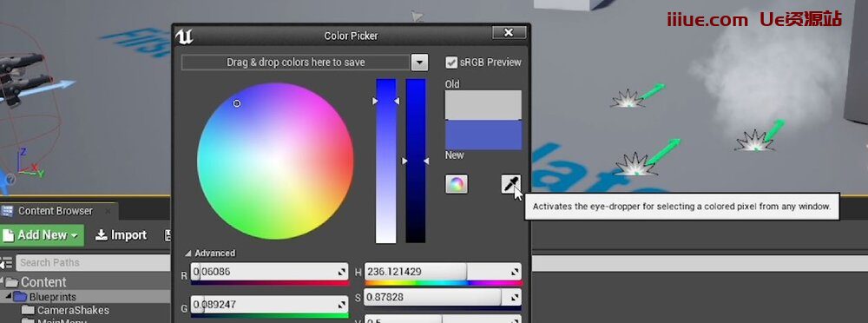
Task: Select the CameraShakes folder icon
Action: 29,310
